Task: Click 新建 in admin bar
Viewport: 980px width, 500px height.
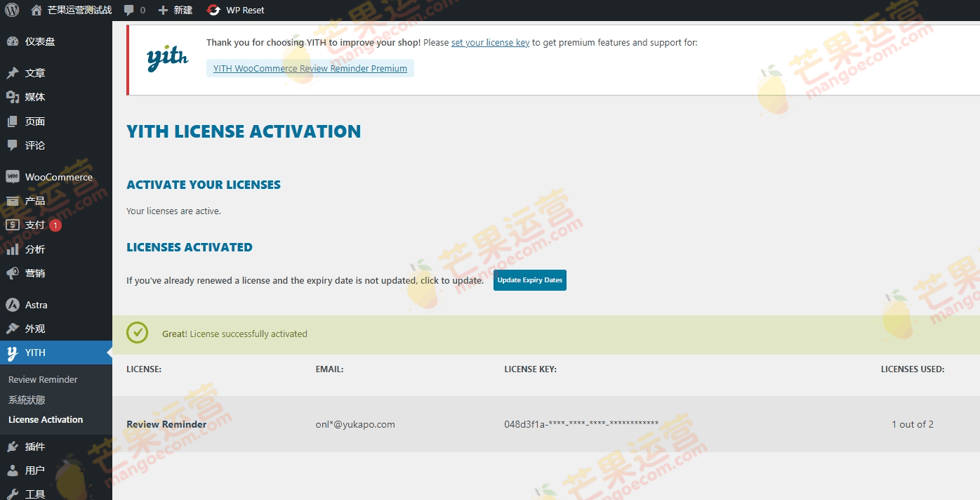Action: (183, 11)
